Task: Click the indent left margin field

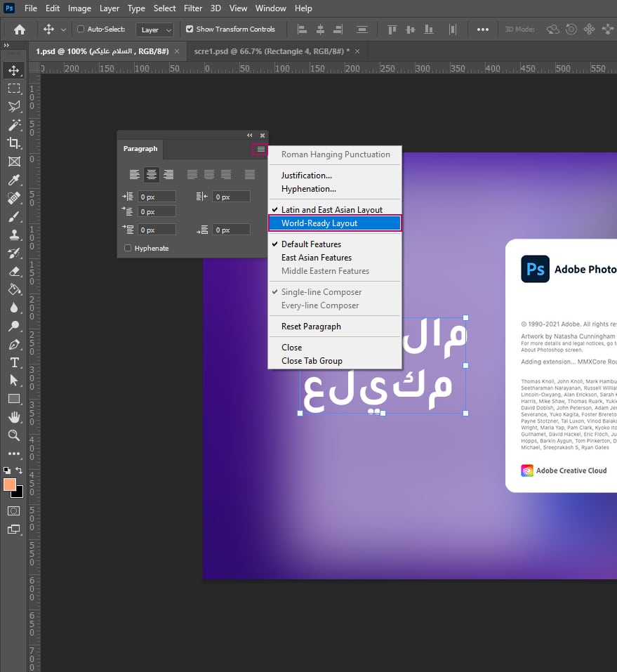Action: point(157,197)
